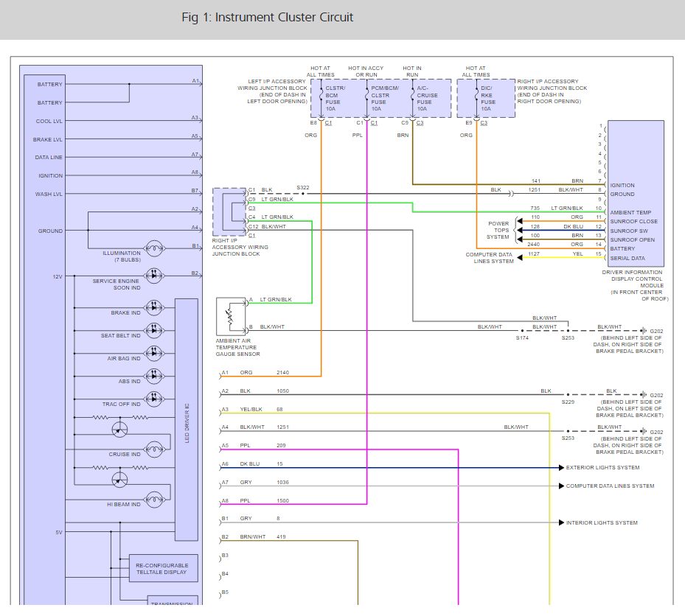Image resolution: width=685 pixels, height=616 pixels.
Task: Click the Exterior Lights System label
Action: click(602, 468)
